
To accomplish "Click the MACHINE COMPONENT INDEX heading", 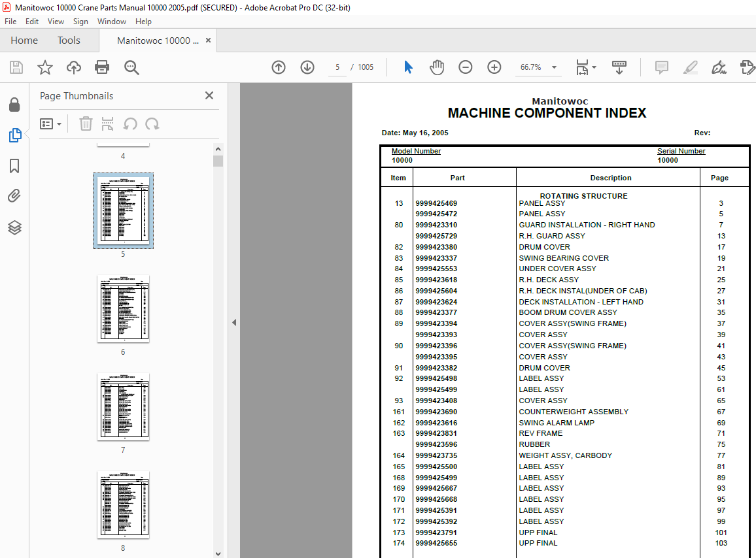I will [x=547, y=113].
